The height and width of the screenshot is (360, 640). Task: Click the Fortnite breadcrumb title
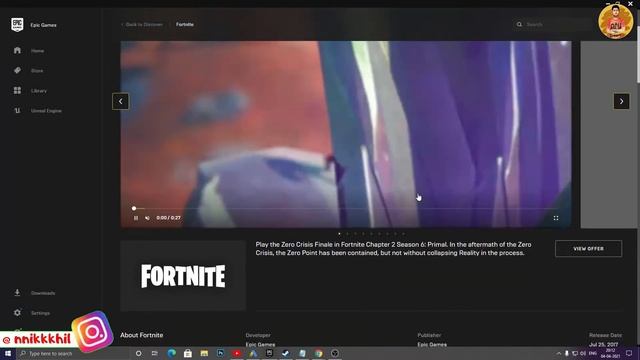pos(185,24)
